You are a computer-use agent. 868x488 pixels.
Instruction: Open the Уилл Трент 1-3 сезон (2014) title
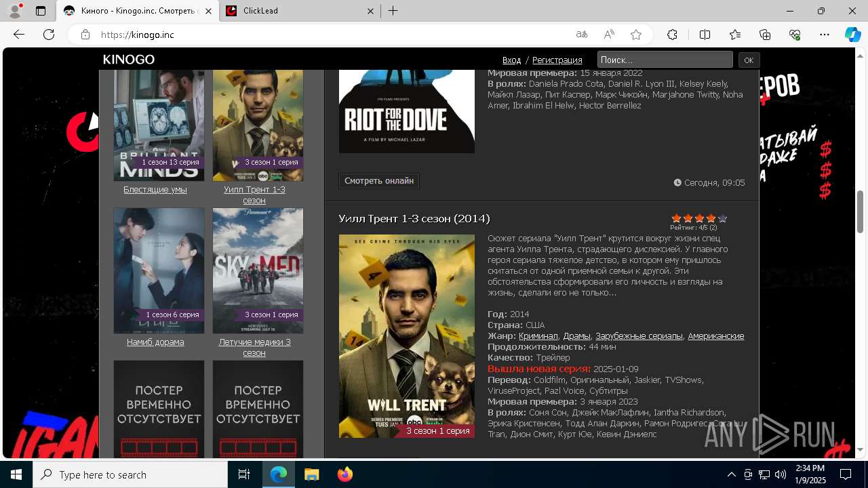414,218
